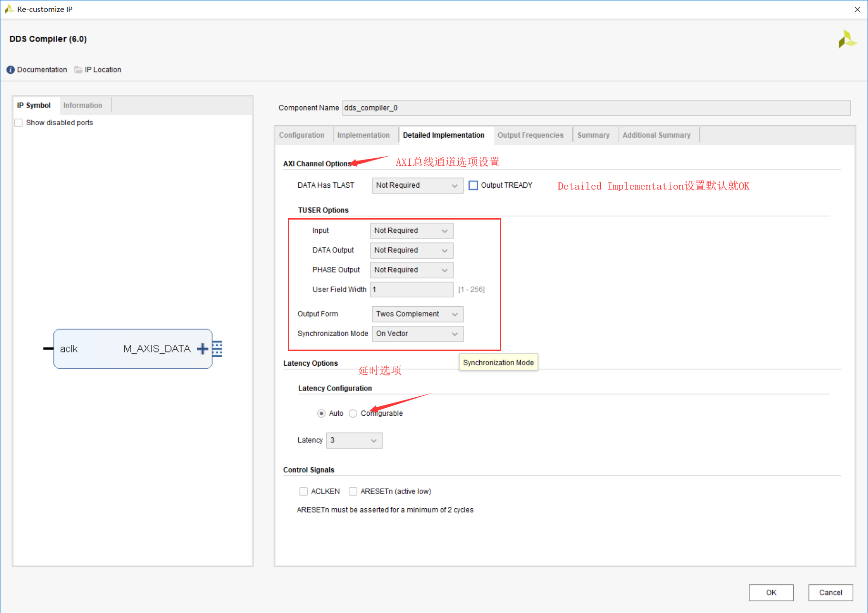Image resolution: width=868 pixels, height=613 pixels.
Task: Open DATA Output dropdown
Action: click(x=412, y=251)
